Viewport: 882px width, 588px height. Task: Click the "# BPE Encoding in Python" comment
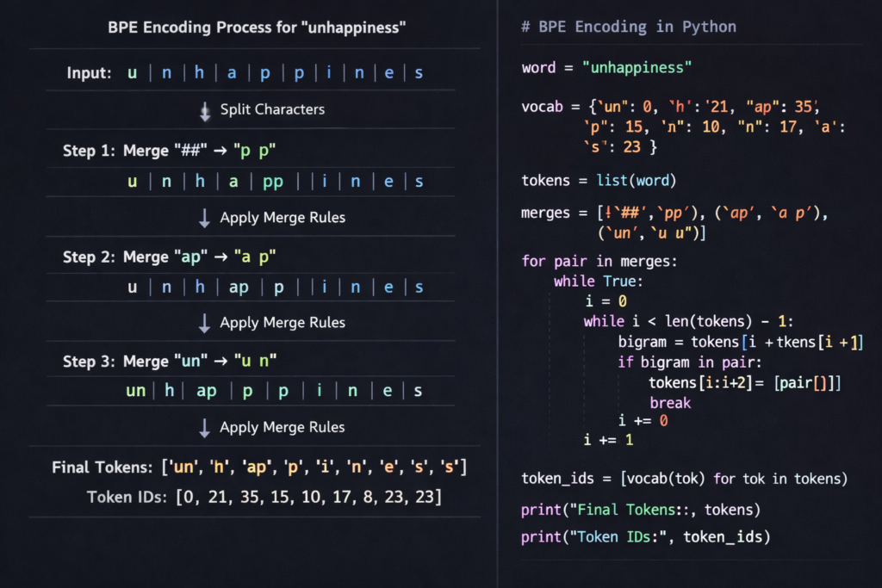628,27
